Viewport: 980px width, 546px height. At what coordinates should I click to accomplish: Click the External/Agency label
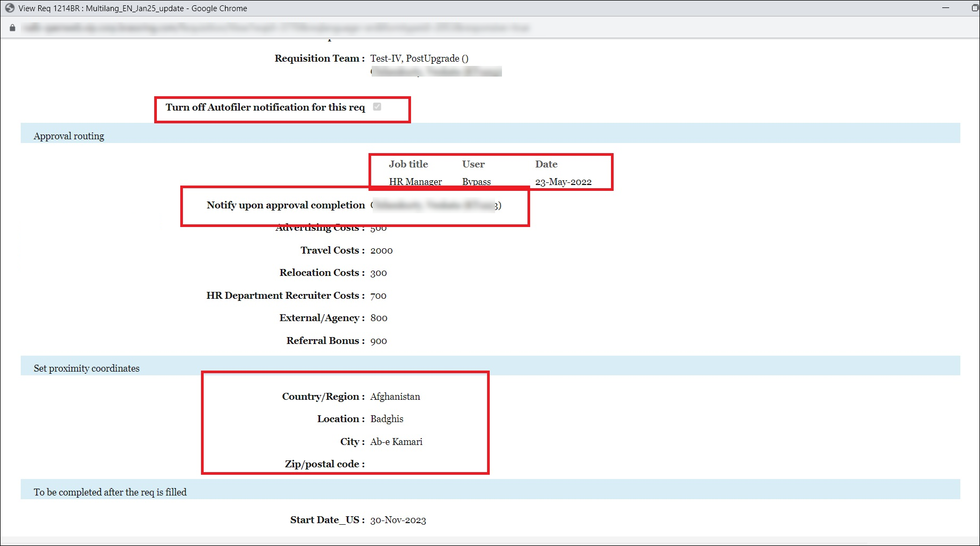(322, 318)
